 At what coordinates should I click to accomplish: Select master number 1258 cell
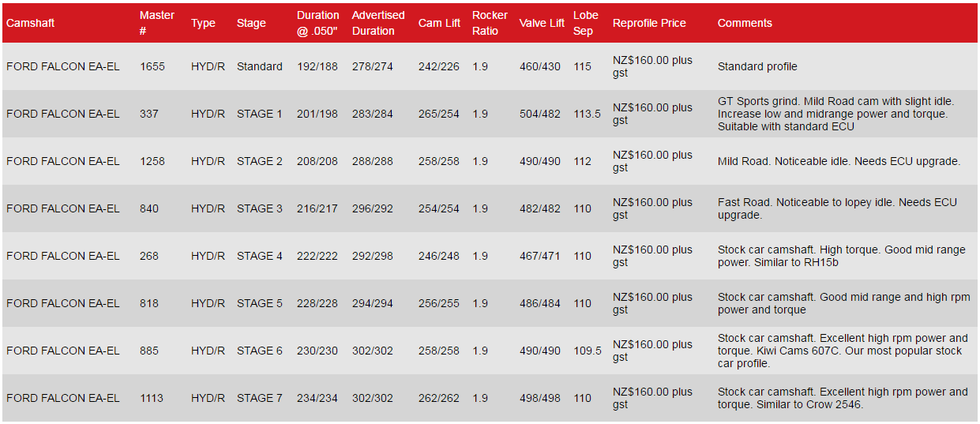tap(152, 161)
